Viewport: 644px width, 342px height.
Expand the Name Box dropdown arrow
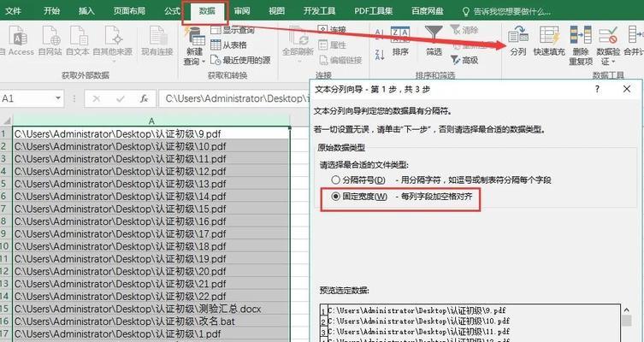[x=58, y=98]
